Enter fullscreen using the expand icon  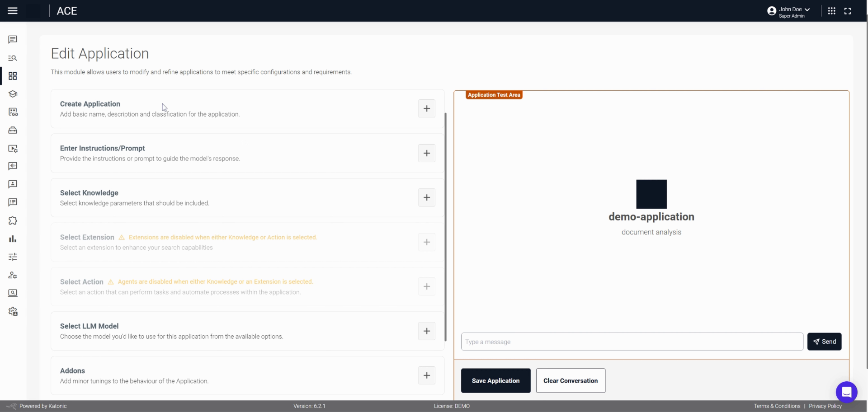848,10
